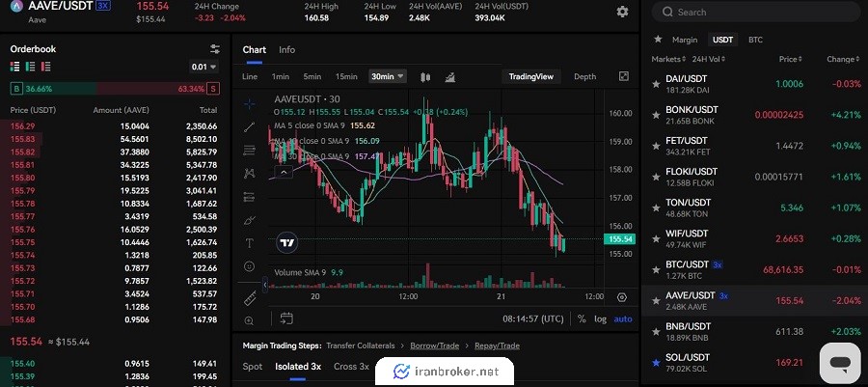Switch to the Info tab
The width and height of the screenshot is (868, 387).
pos(286,50)
